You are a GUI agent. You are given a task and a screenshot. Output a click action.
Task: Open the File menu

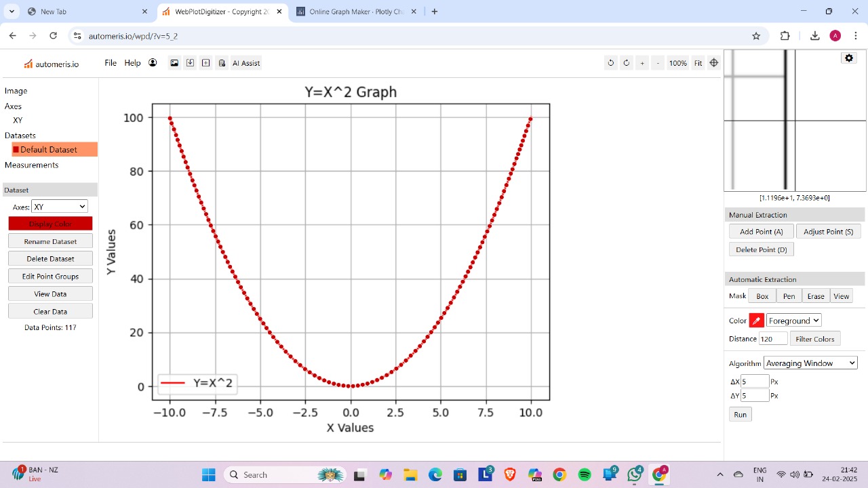[110, 62]
